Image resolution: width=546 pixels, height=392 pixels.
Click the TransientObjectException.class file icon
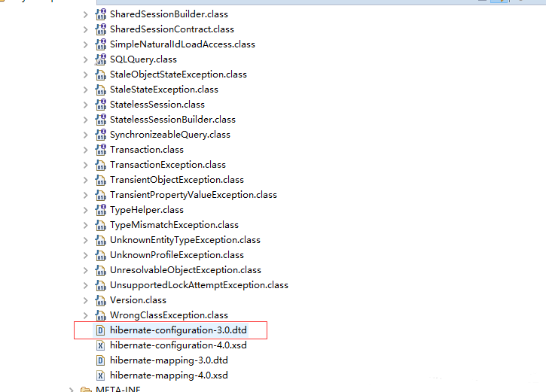click(101, 180)
